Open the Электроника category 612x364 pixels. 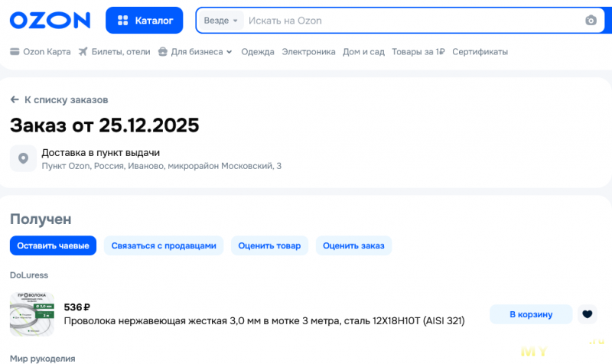tap(308, 52)
